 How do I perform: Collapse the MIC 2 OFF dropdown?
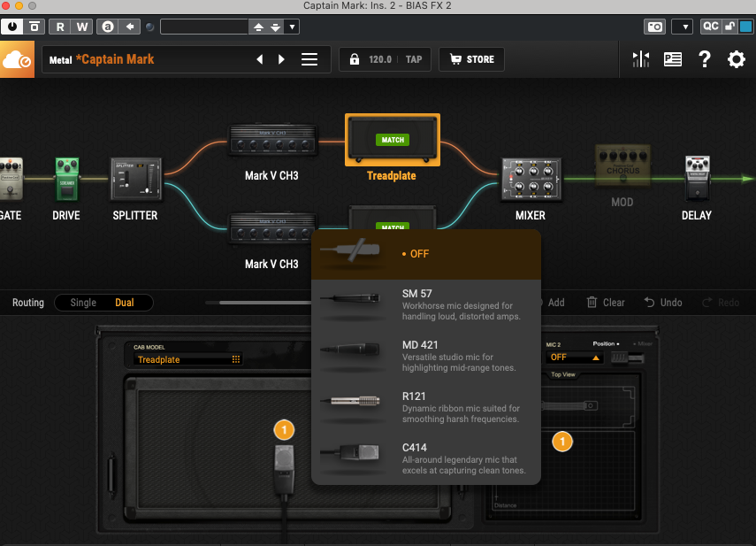click(574, 358)
